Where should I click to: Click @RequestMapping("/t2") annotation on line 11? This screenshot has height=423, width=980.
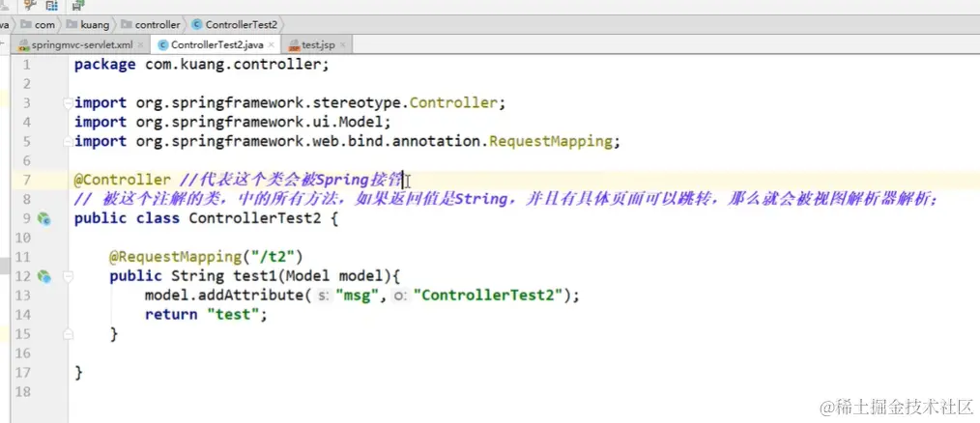[206, 257]
